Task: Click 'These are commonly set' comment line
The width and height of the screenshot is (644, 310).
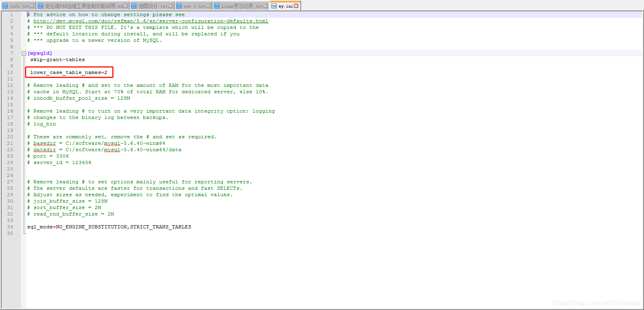Action: 122,137
